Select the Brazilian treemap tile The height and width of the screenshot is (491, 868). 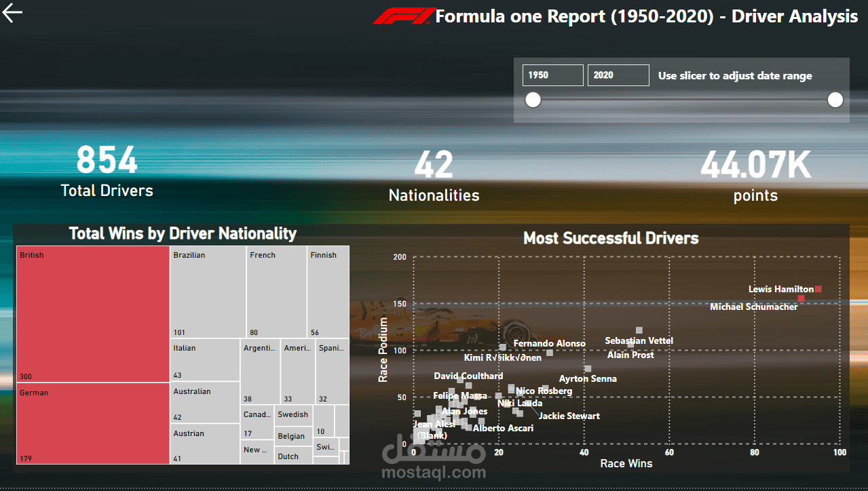[x=208, y=292]
